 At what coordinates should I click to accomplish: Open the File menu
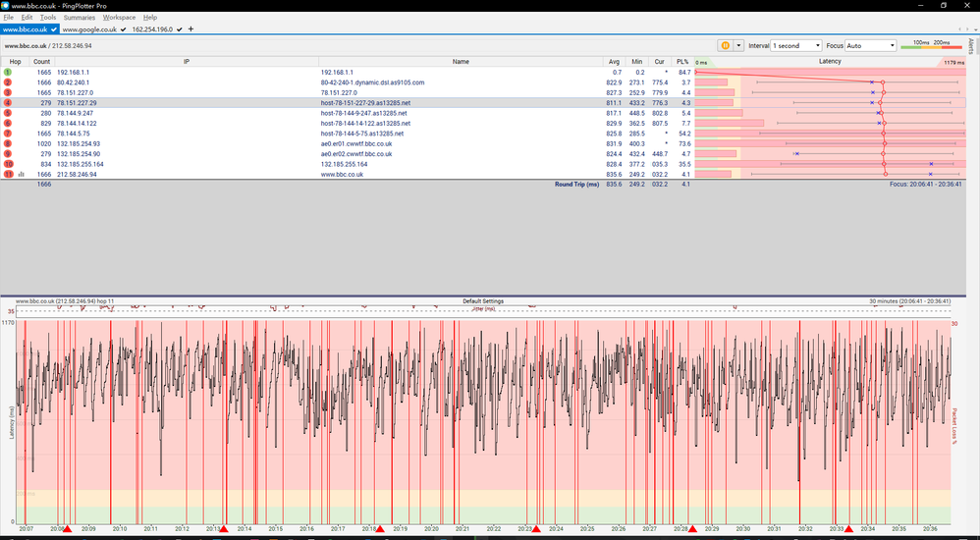point(8,18)
